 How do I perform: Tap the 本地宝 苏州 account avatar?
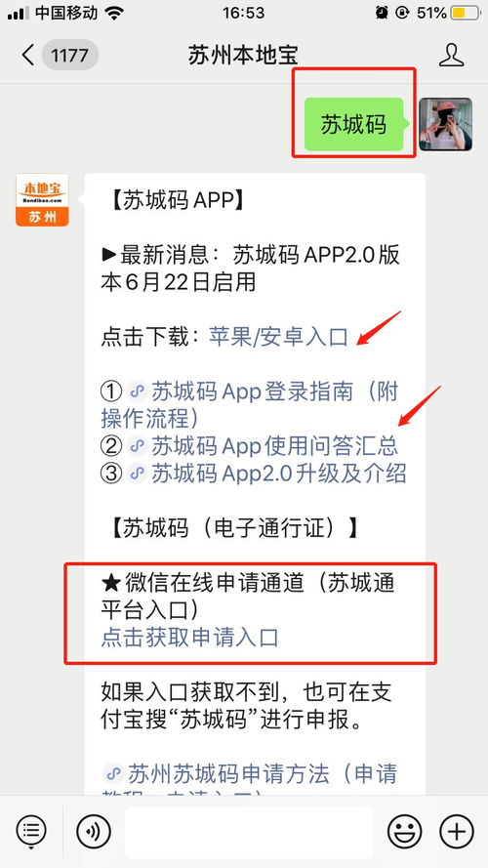[x=42, y=200]
